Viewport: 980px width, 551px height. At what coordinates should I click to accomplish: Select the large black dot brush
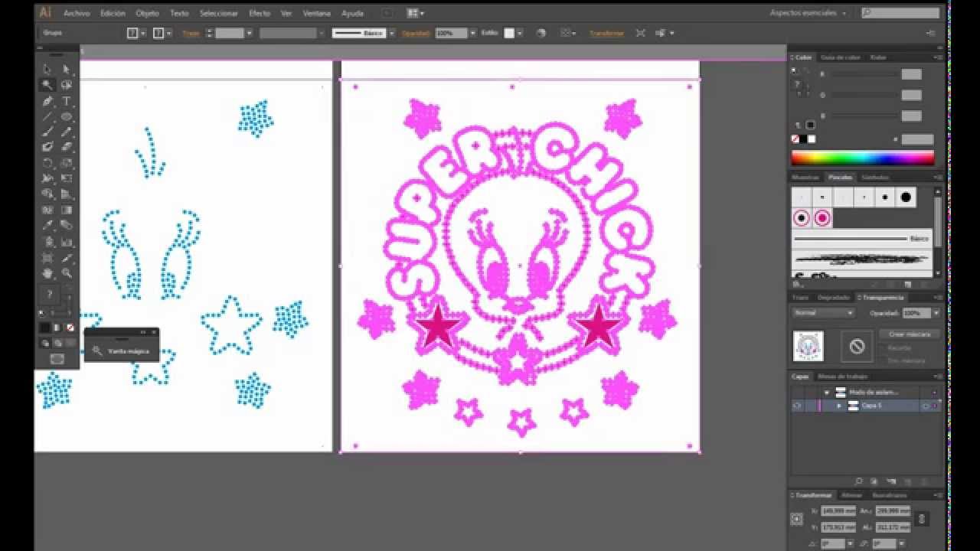pos(906,197)
